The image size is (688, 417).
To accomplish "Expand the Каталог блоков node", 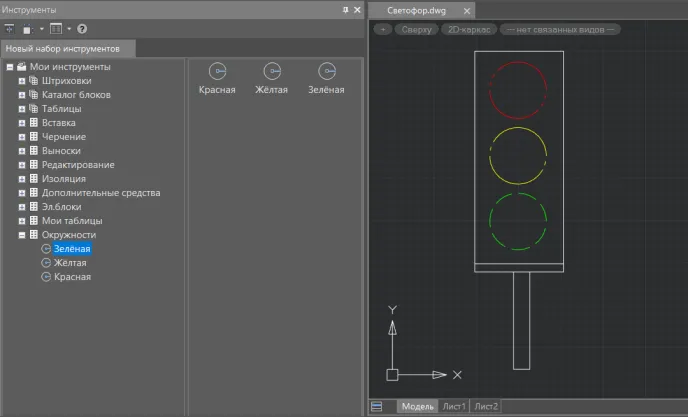I will point(21,95).
